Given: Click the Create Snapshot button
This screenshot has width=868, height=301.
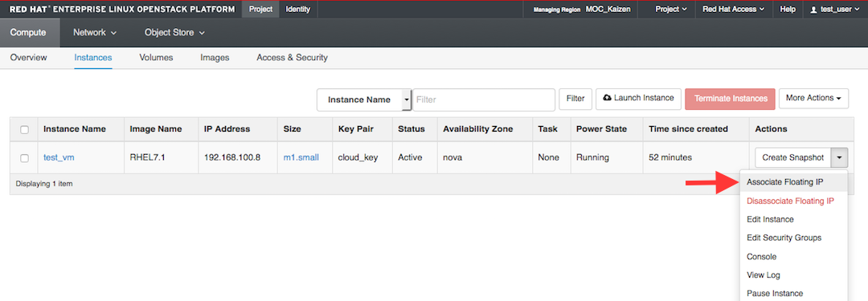Looking at the screenshot, I should (793, 157).
